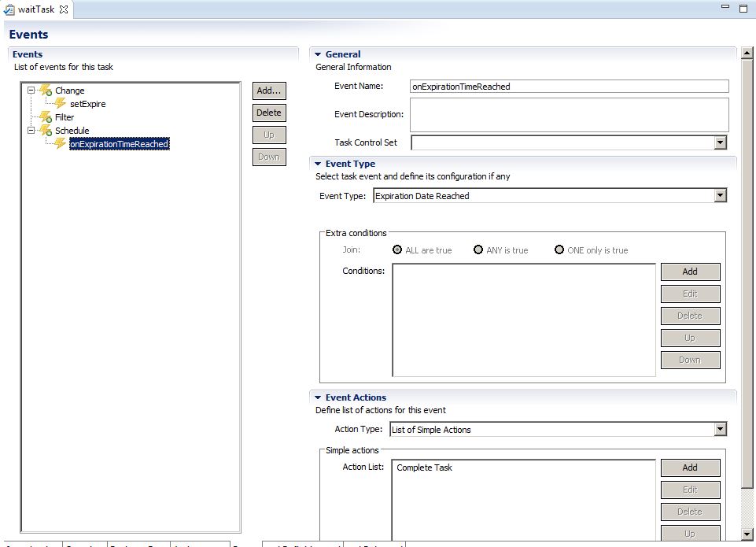
Task: Click Add button beside Conditions list
Action: (x=690, y=272)
